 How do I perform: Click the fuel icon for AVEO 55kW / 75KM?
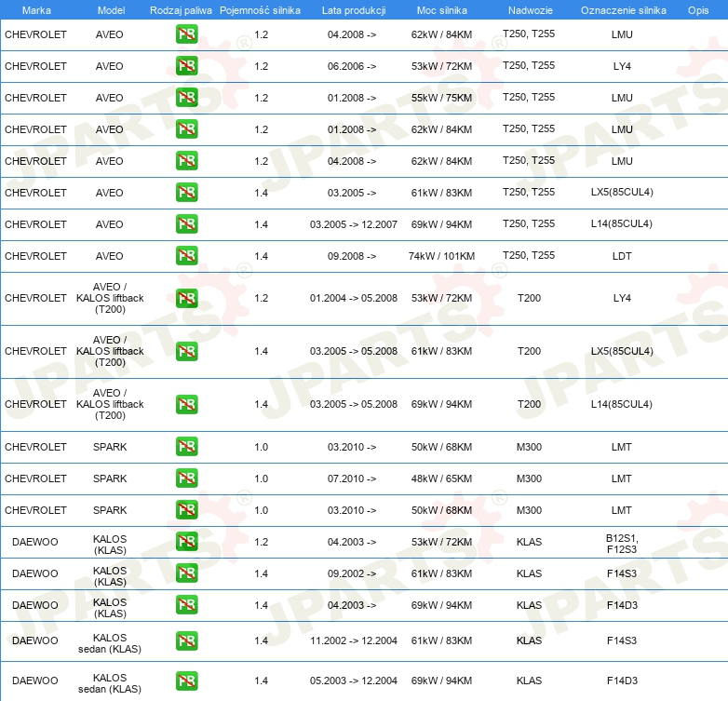[x=186, y=98]
